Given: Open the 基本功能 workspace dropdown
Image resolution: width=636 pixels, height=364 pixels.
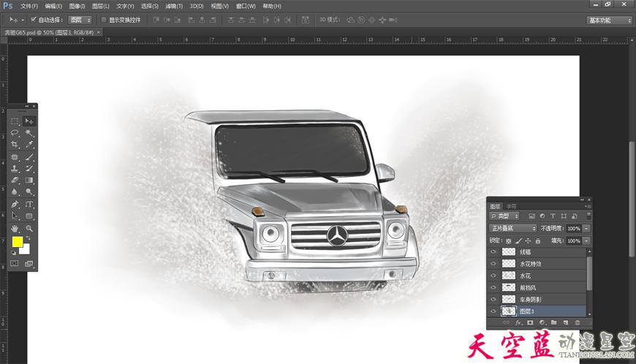Looking at the screenshot, I should pyautogui.click(x=610, y=20).
